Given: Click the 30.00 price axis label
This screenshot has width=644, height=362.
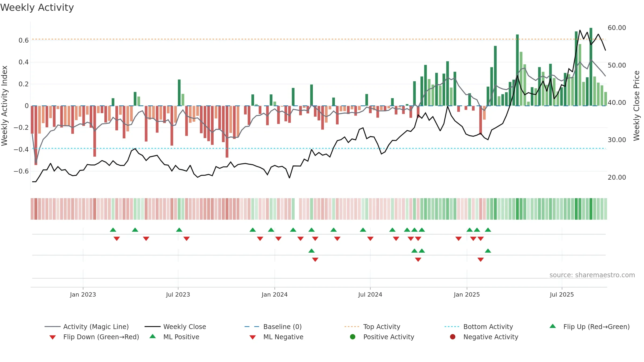Looking at the screenshot, I should tap(617, 140).
